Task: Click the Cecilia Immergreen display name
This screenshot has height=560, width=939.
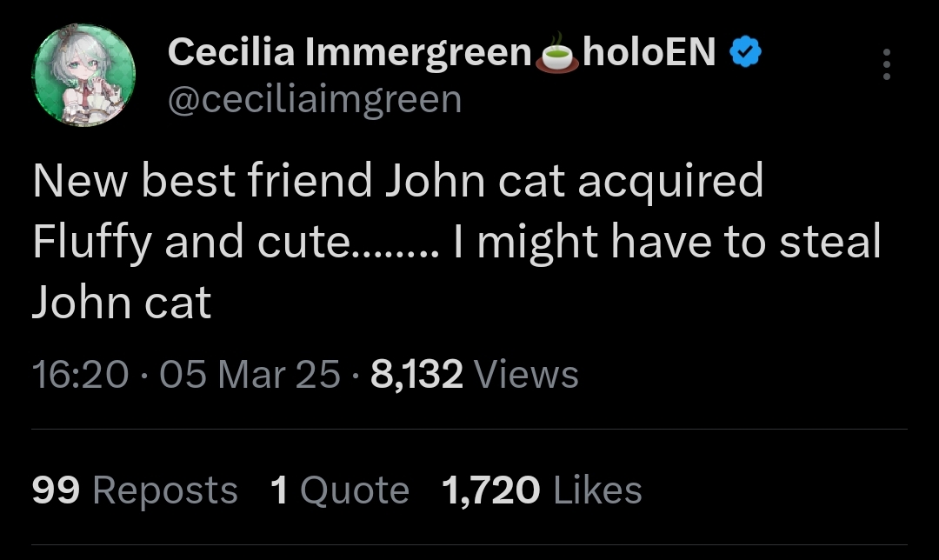Action: [x=349, y=54]
